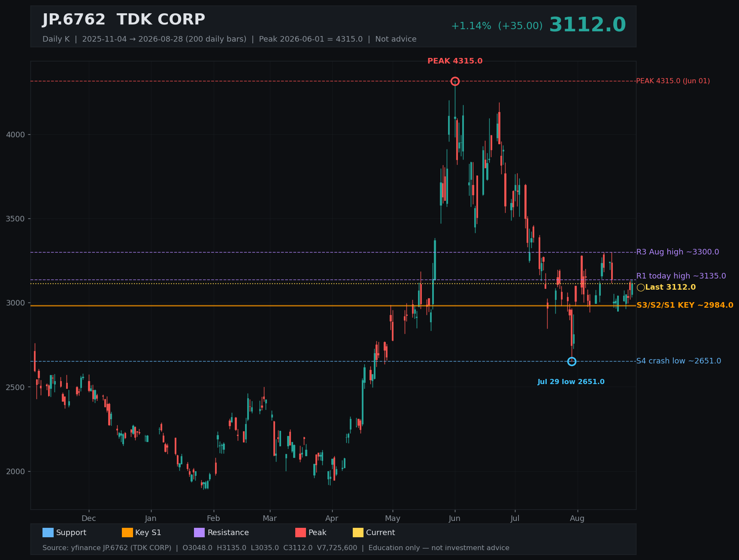Screen dimensions: 739x560
Task: Click the 4000 y-axis tick label
Action: click(15, 135)
